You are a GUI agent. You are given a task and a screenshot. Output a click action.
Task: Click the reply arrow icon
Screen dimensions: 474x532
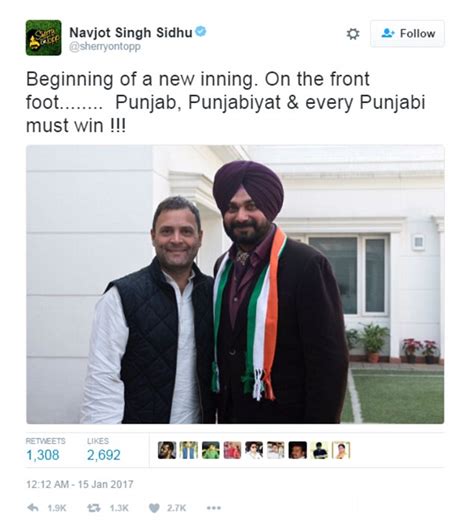click(33, 508)
